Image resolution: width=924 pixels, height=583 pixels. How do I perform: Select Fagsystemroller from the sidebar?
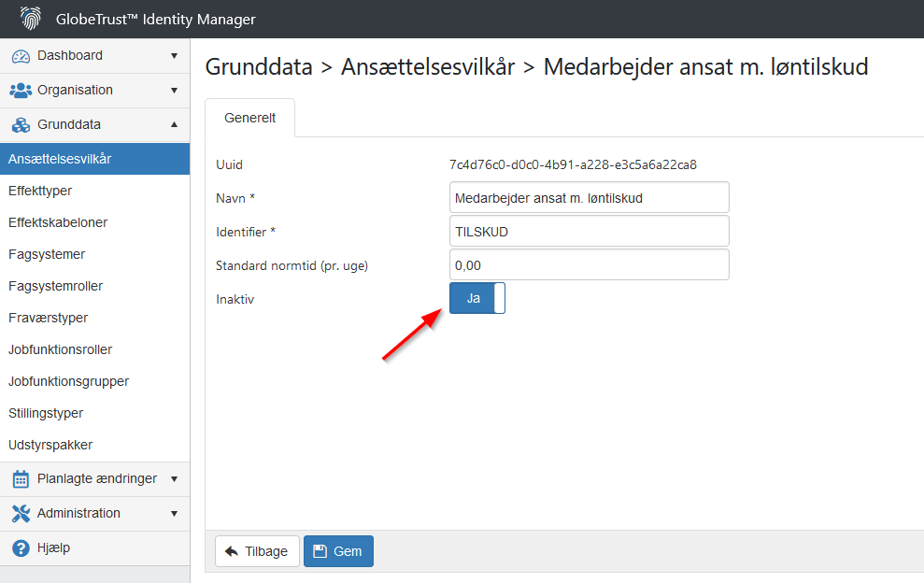tap(55, 286)
